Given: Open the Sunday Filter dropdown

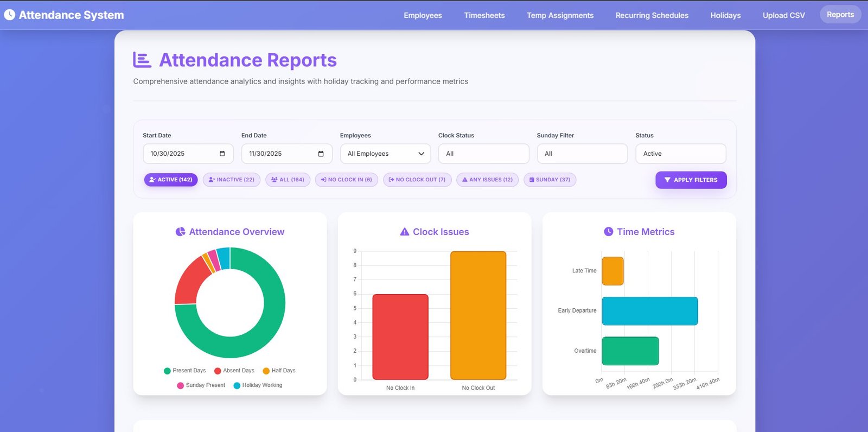Looking at the screenshot, I should (x=582, y=154).
